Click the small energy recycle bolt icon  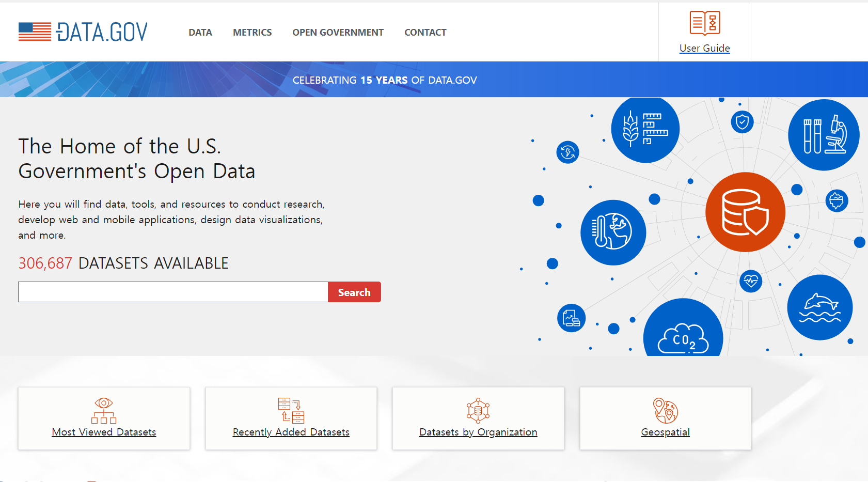(x=568, y=152)
